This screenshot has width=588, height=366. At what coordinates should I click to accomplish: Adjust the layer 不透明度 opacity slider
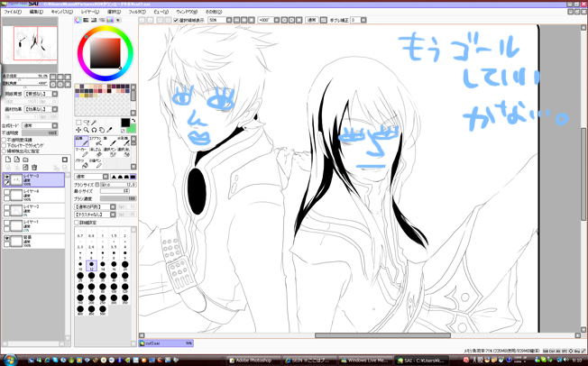pyautogui.click(x=40, y=133)
